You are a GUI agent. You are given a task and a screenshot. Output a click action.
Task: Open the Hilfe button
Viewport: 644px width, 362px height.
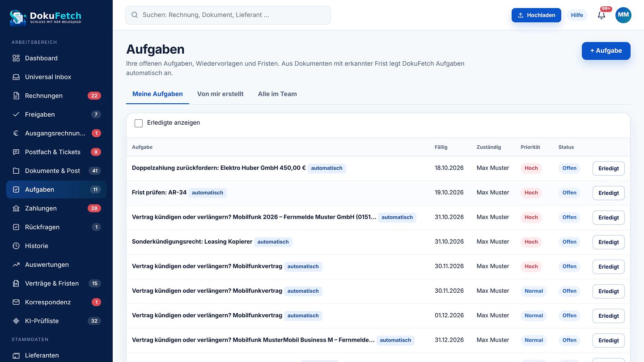577,15
